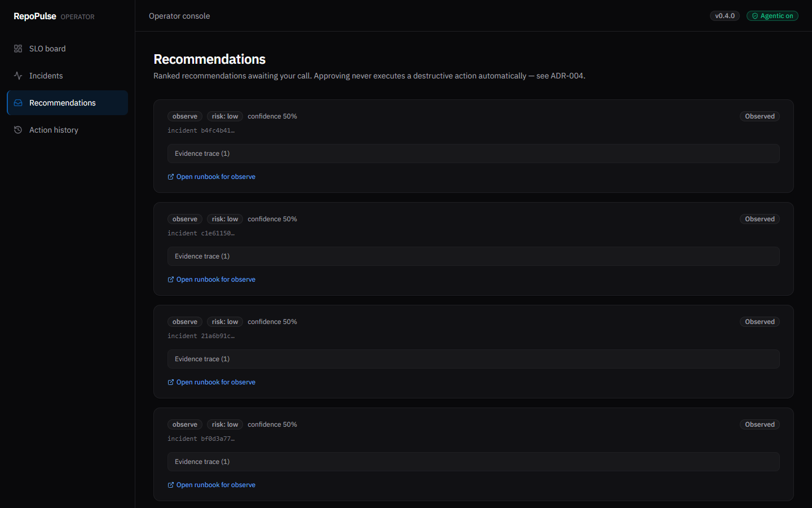
Task: Toggle the Observed status on incident b4fc4b41
Action: click(760, 116)
